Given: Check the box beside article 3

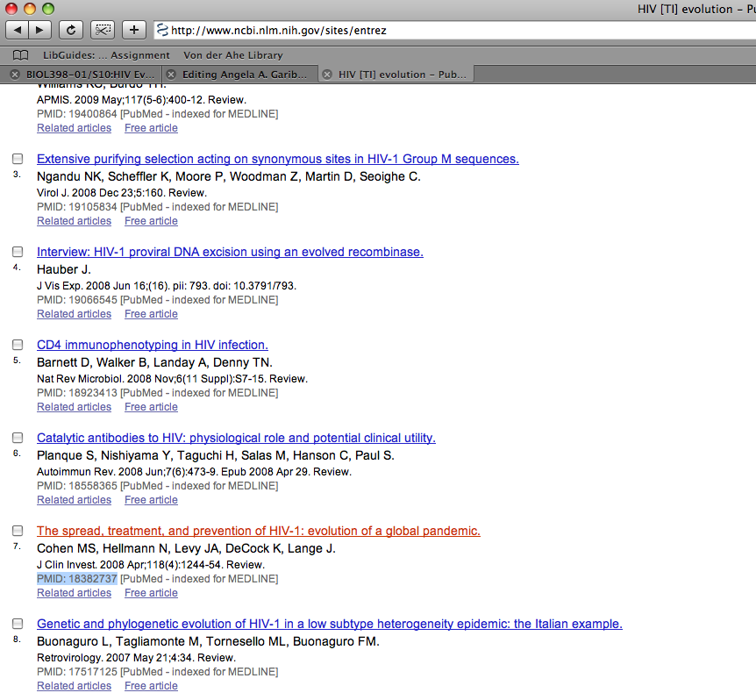Looking at the screenshot, I should [18, 159].
